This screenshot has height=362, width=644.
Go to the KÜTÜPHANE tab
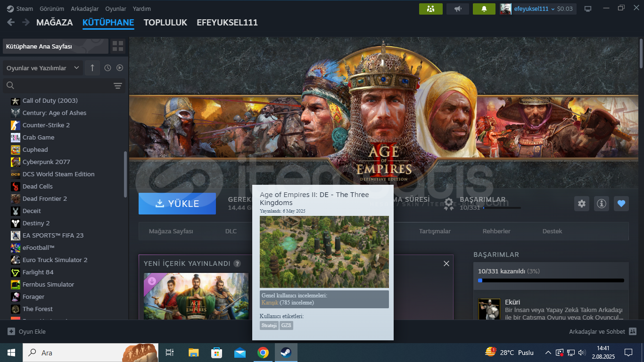(108, 22)
